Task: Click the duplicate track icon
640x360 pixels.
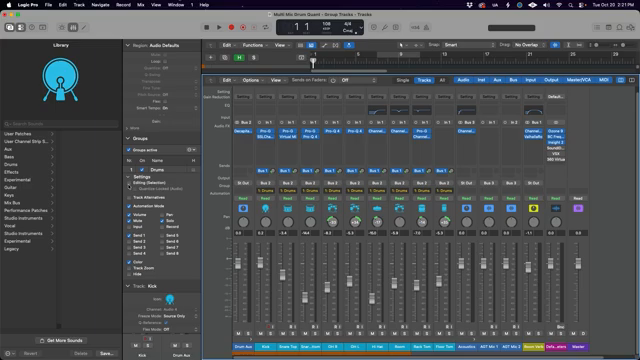Action: (224, 58)
